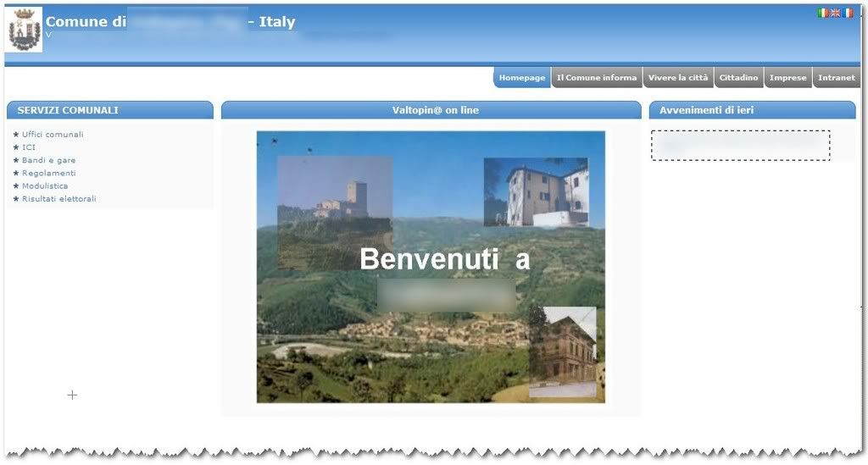Click the ICI link in sidebar

[x=29, y=147]
